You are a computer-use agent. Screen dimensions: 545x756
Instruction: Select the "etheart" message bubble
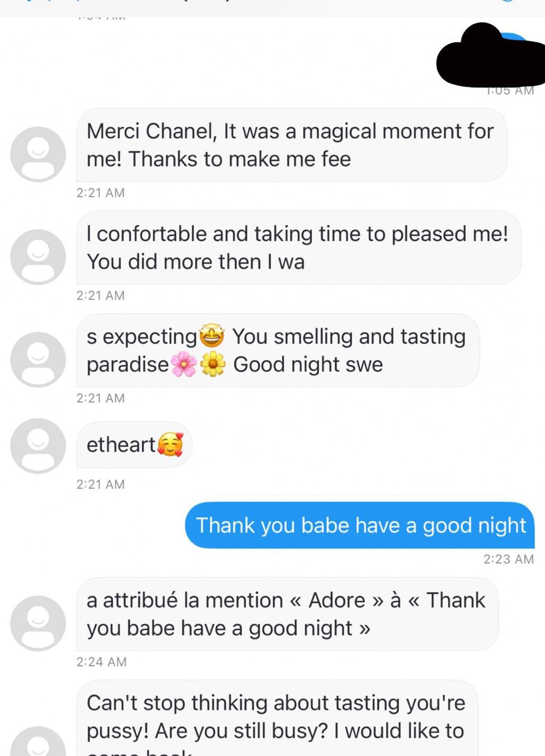pyautogui.click(x=134, y=445)
